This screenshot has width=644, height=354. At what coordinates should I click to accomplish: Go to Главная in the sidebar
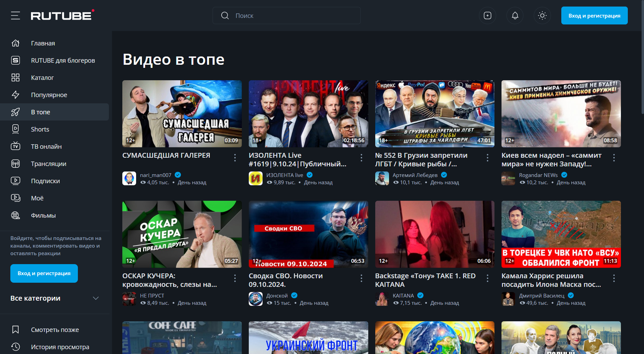pos(43,43)
